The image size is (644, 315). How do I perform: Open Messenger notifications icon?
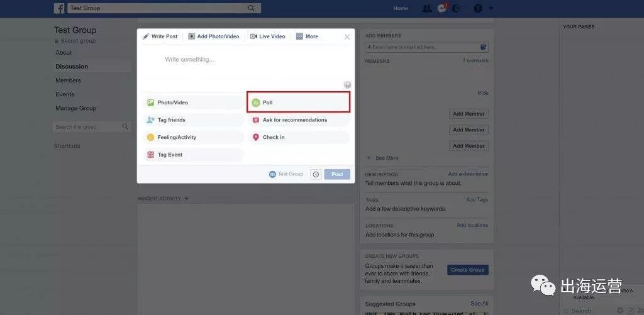point(442,8)
